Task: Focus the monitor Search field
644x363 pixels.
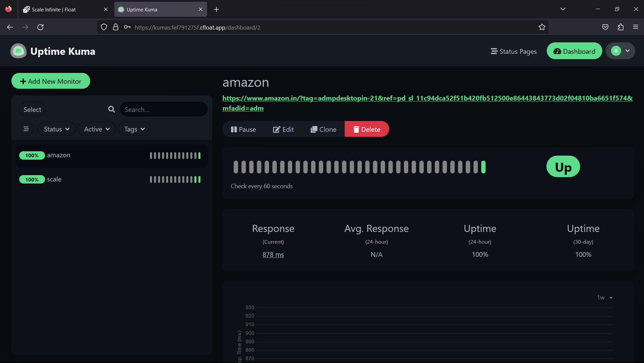Action: pos(164,110)
